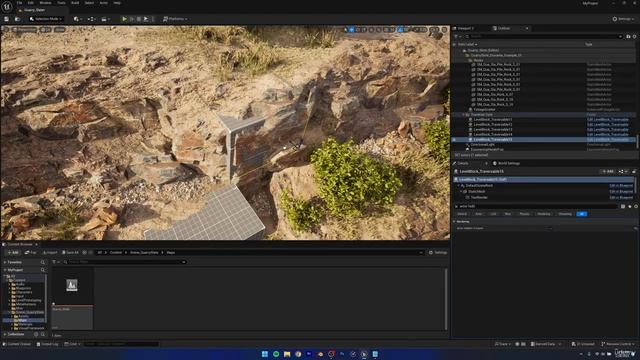Open the Window menu
This screenshot has width=640, height=360.
pyautogui.click(x=45, y=3)
